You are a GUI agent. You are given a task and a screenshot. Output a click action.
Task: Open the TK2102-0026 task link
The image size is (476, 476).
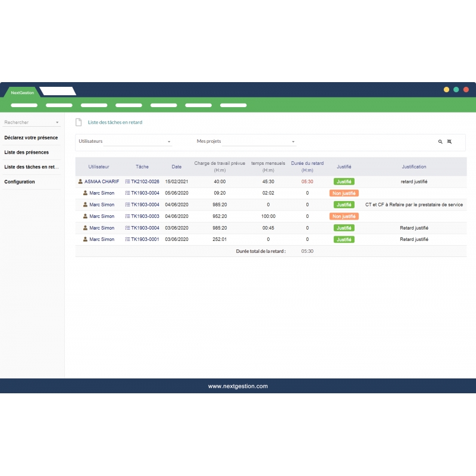pos(145,181)
